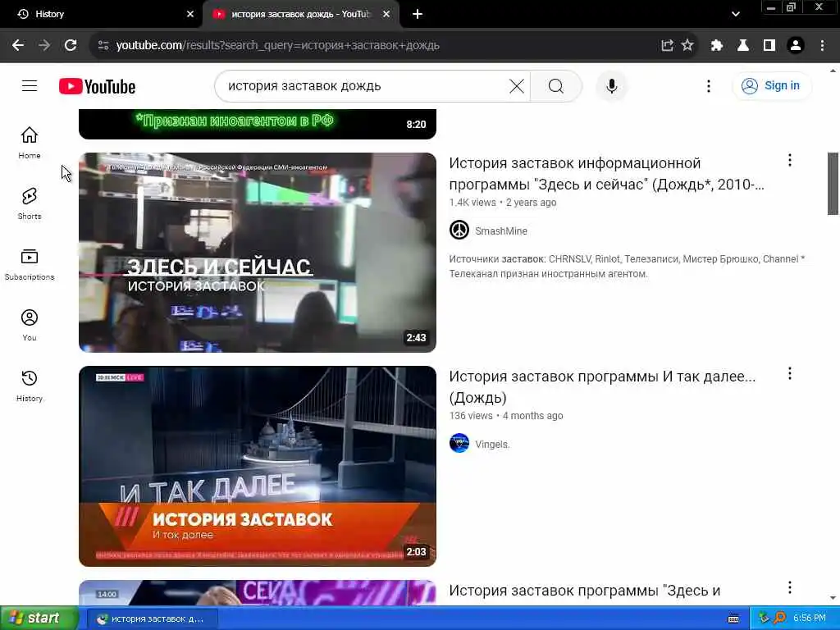Click the system tray magnifier icon
This screenshot has height=630, width=840.
click(780, 619)
